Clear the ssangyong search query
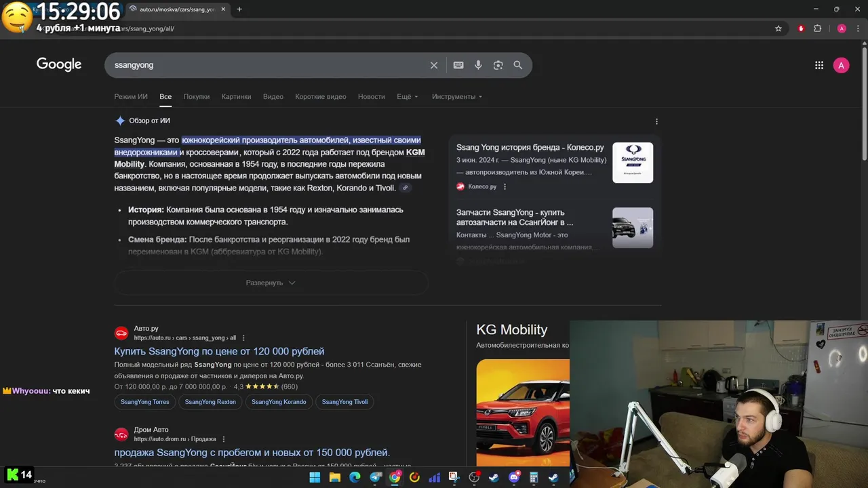 434,65
